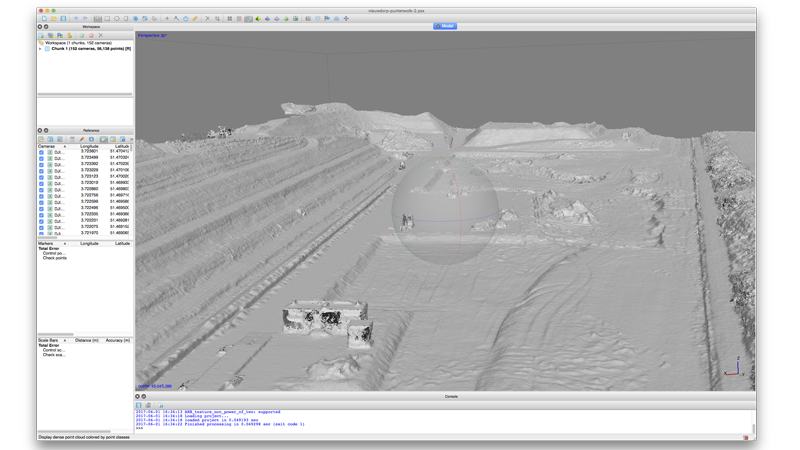Save console log with the disk icon
The height and width of the screenshot is (450, 800).
[x=139, y=405]
